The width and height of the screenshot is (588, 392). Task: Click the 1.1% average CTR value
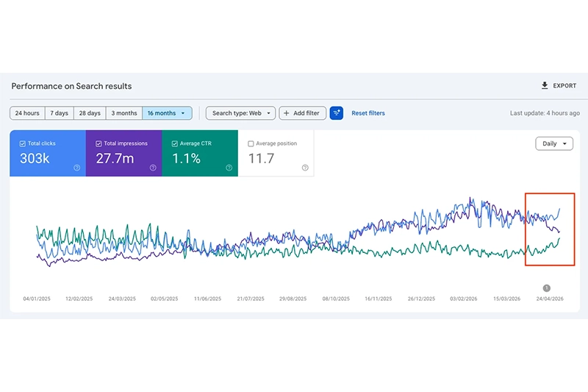click(187, 159)
